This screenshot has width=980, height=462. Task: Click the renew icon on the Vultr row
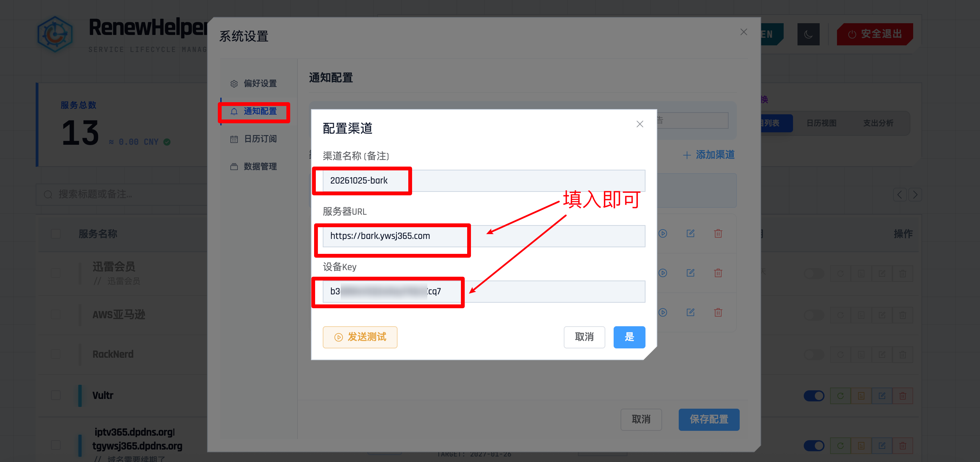click(x=840, y=396)
